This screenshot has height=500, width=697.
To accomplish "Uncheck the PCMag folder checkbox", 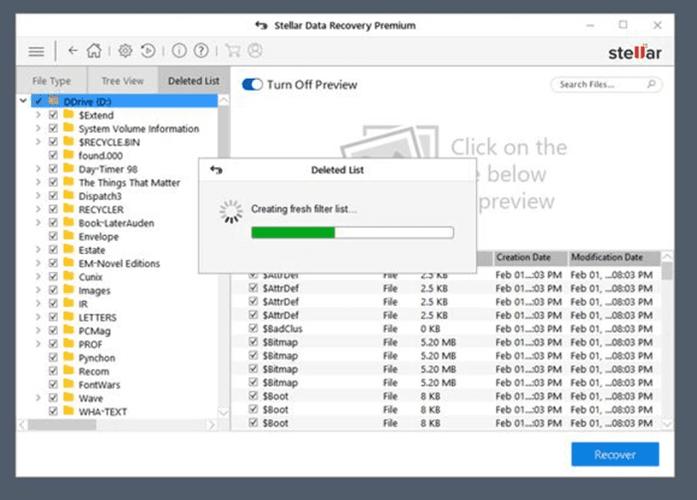I will pyautogui.click(x=53, y=330).
